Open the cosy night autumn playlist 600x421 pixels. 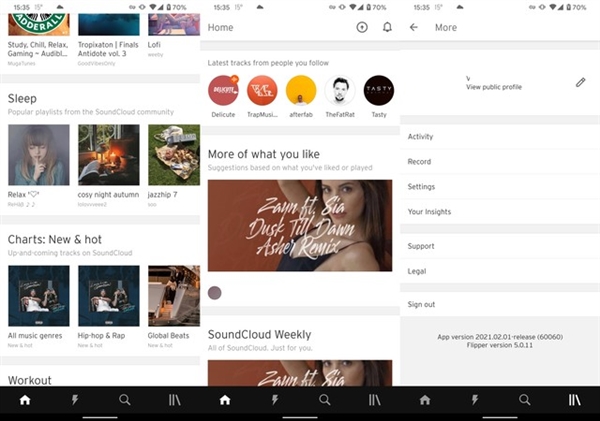coord(109,155)
